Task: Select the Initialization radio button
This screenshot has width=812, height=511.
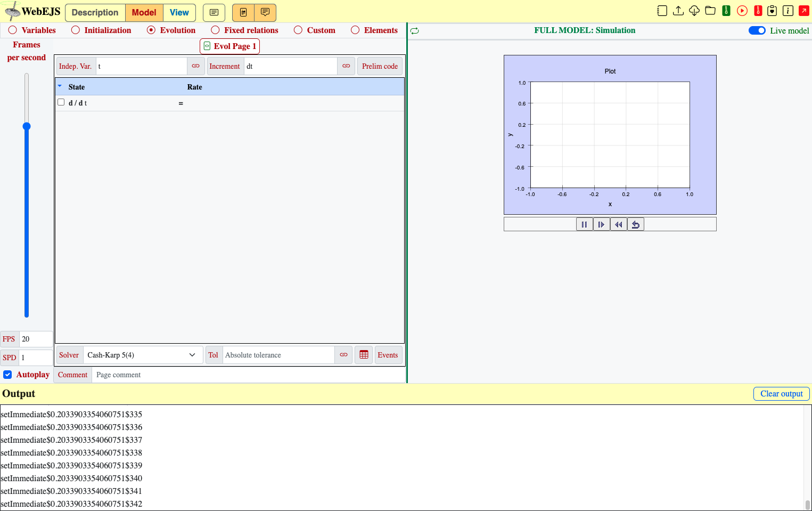Action: pos(76,30)
